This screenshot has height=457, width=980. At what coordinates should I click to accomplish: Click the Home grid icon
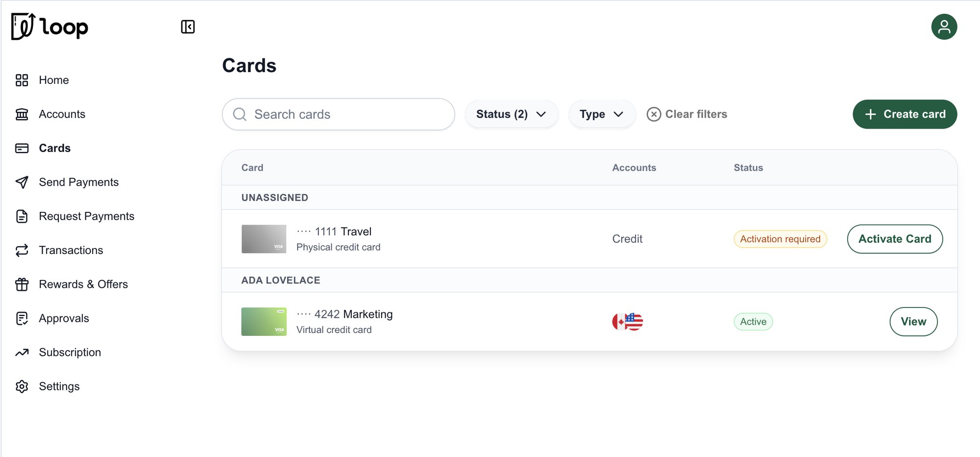(x=22, y=80)
